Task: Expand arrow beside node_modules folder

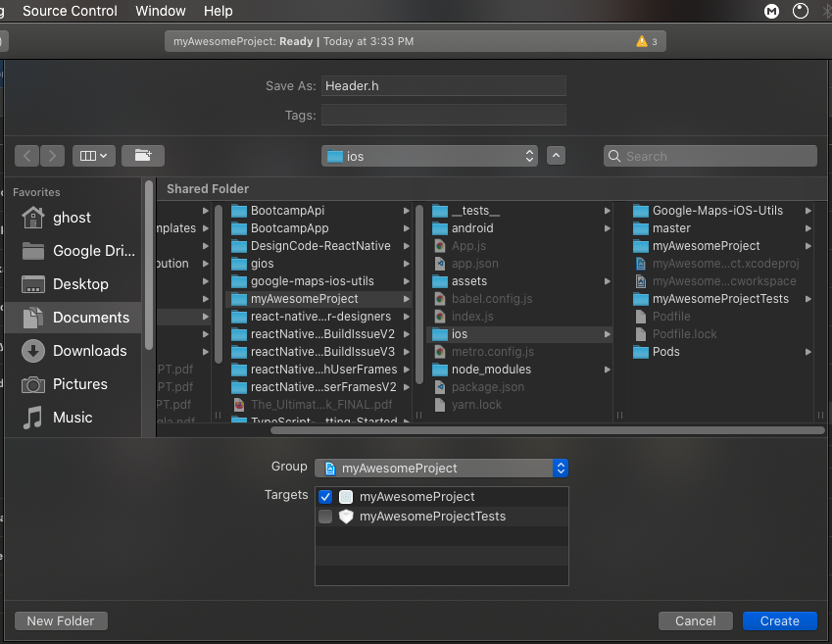Action: click(607, 370)
